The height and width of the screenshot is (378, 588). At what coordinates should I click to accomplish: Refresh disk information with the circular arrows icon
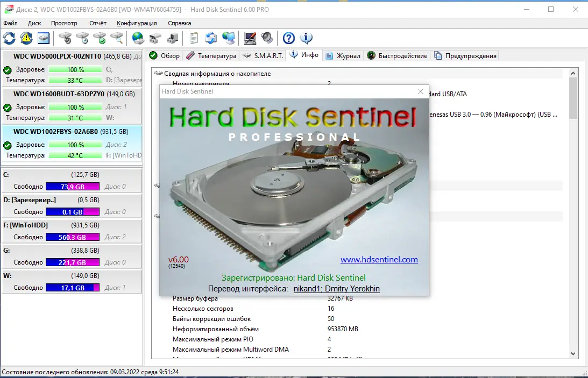tap(9, 38)
